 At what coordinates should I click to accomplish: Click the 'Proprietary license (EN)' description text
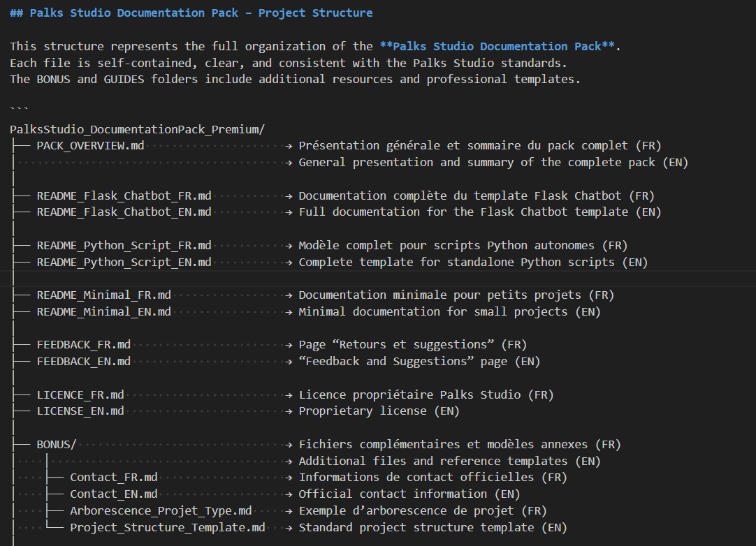tap(379, 411)
